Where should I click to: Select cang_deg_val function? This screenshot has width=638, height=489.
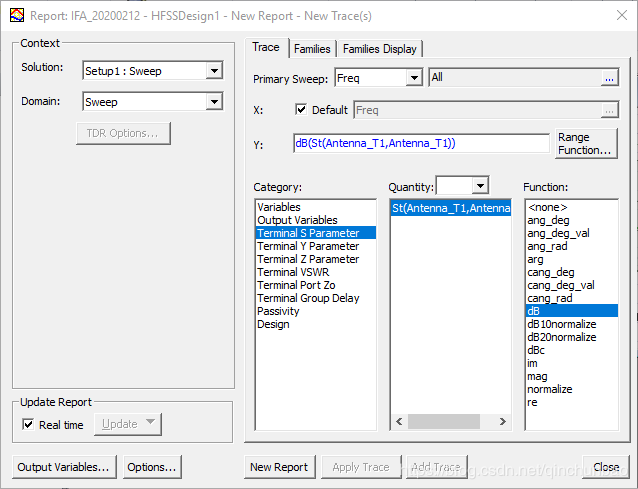[x=572, y=285]
